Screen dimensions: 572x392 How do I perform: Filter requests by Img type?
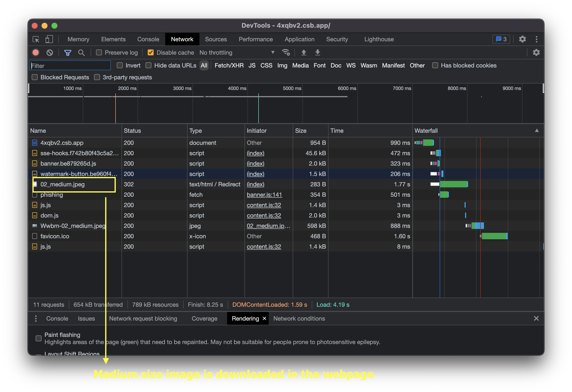tap(282, 65)
